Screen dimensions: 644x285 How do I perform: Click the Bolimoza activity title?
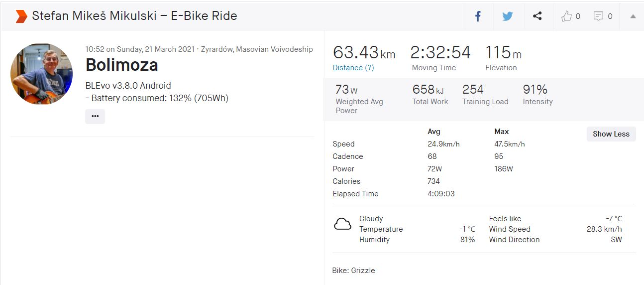[121, 65]
